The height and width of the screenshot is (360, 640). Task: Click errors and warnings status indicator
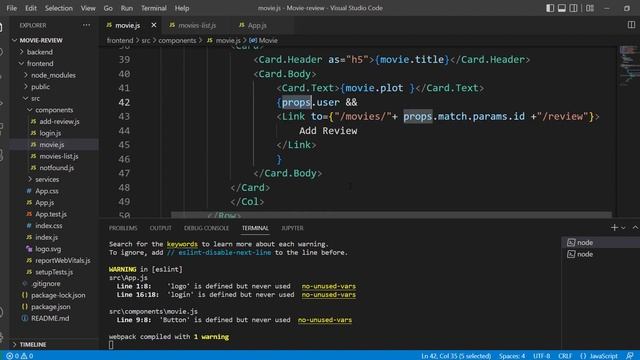coord(20,356)
